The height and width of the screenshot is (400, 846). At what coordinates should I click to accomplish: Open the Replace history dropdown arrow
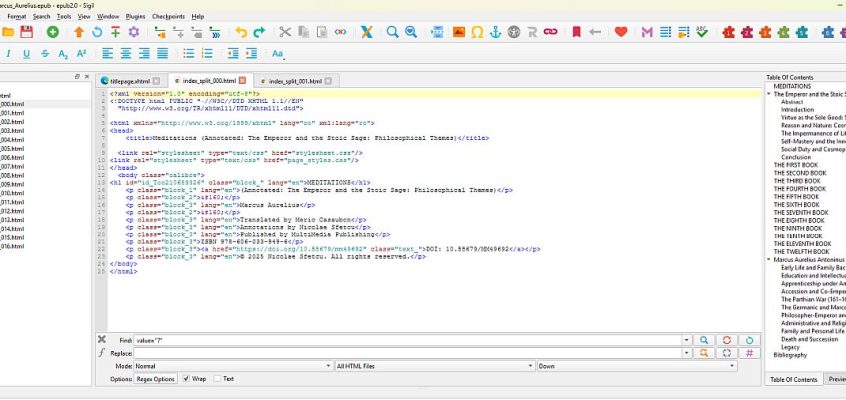click(686, 353)
